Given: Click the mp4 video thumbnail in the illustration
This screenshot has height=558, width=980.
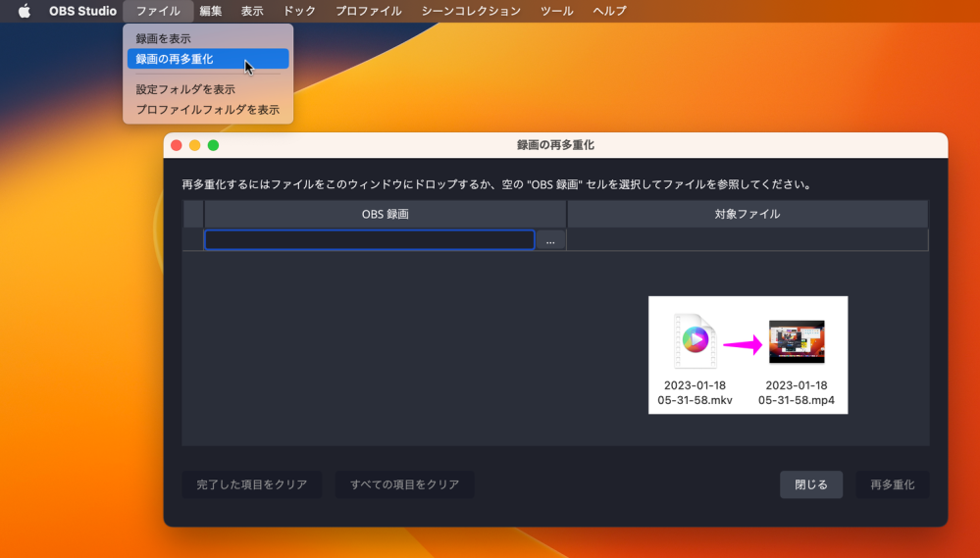Looking at the screenshot, I should pyautogui.click(x=797, y=341).
